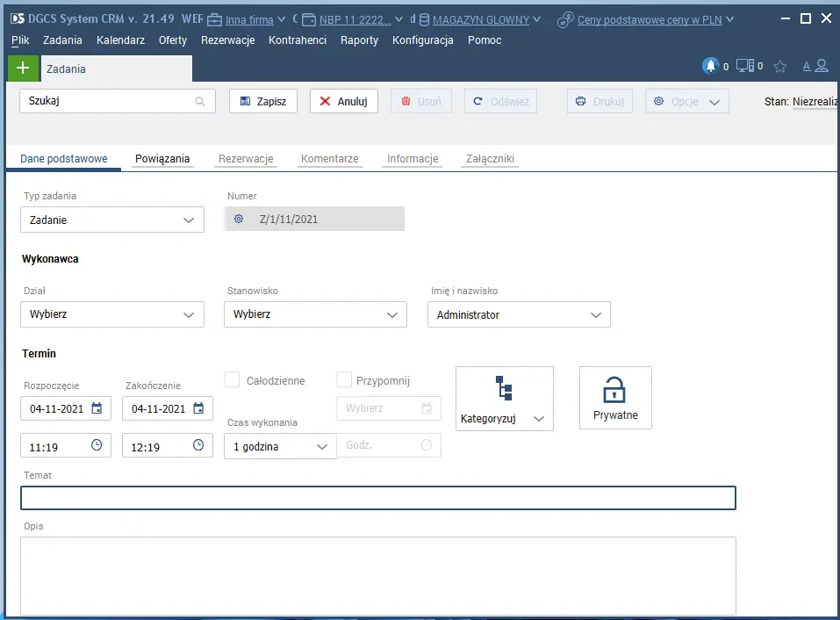
Task: Open clock picker for 12:19 end time
Action: [x=198, y=445]
